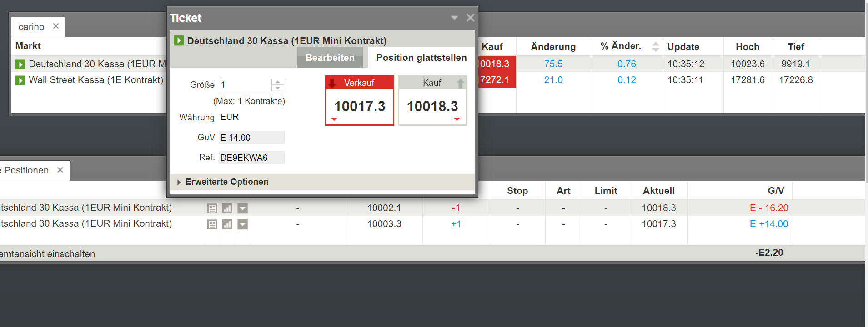The width and height of the screenshot is (868, 327).
Task: Select the carino watchlist tab
Action: click(31, 27)
